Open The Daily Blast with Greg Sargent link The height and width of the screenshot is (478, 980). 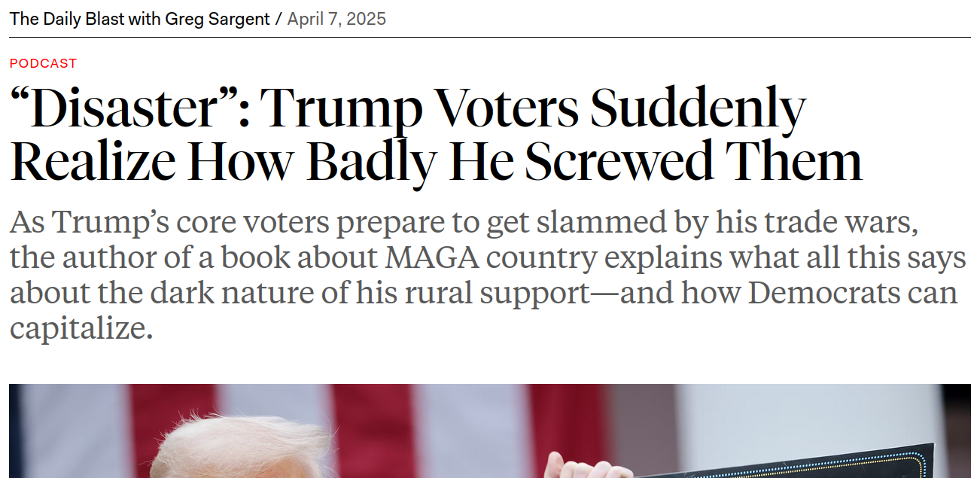coord(140,19)
